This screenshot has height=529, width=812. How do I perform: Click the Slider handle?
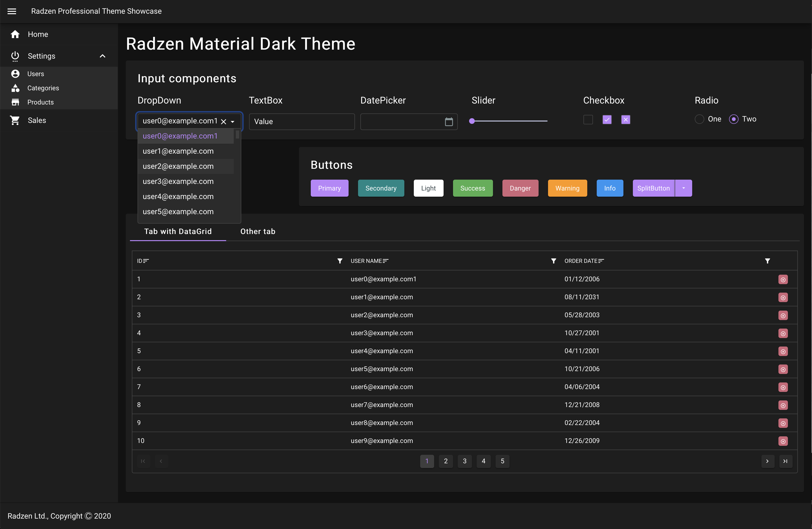point(472,121)
